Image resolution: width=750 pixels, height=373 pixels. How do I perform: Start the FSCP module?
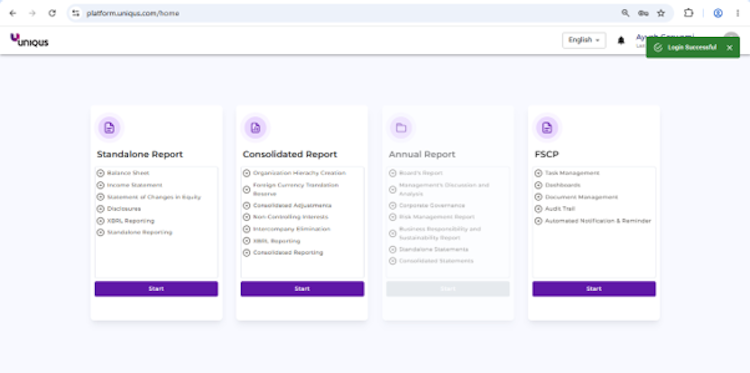click(594, 289)
